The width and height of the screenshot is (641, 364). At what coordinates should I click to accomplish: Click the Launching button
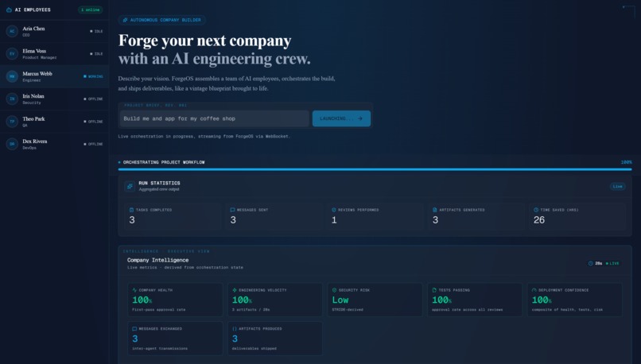pos(341,118)
